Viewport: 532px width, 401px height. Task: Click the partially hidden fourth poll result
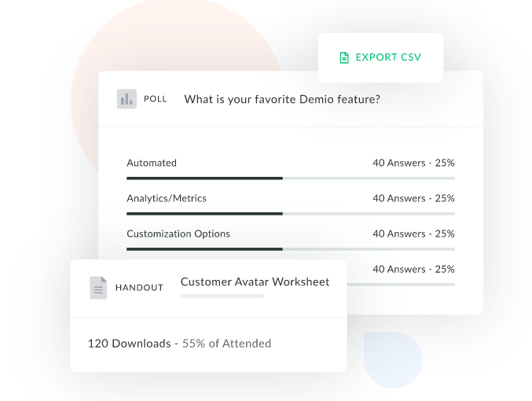(413, 269)
